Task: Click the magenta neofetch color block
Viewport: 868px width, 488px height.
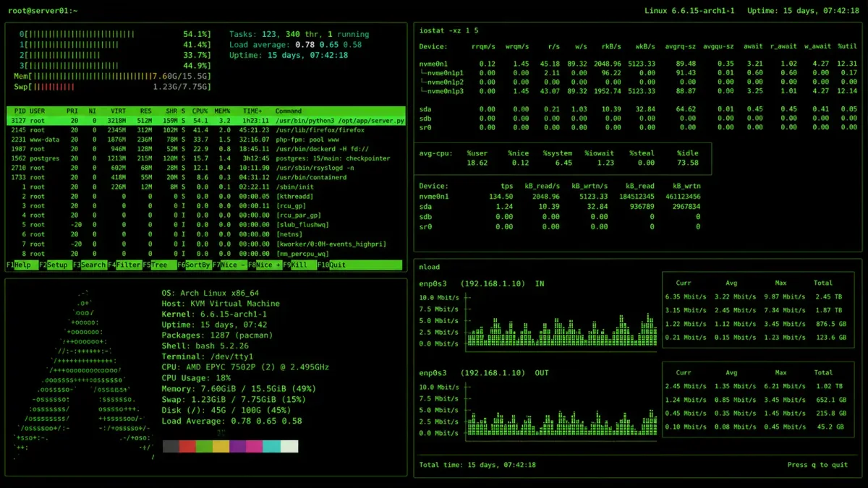Action: pos(255,447)
